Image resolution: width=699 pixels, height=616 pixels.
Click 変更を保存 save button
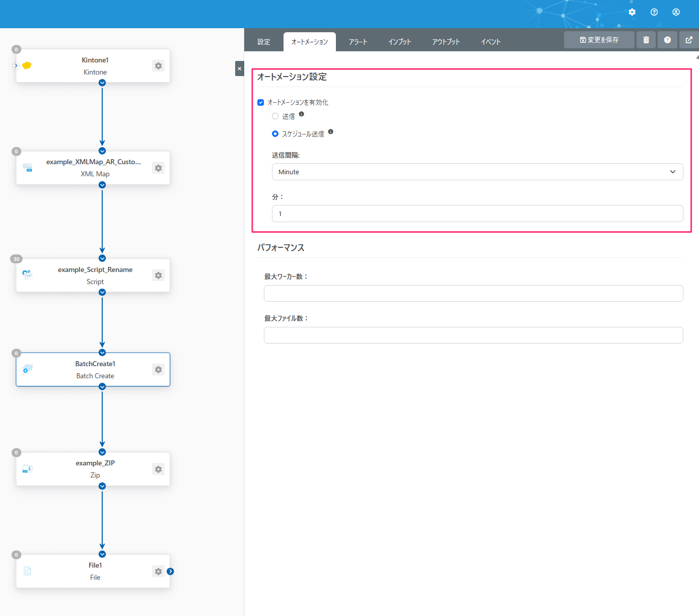(599, 40)
